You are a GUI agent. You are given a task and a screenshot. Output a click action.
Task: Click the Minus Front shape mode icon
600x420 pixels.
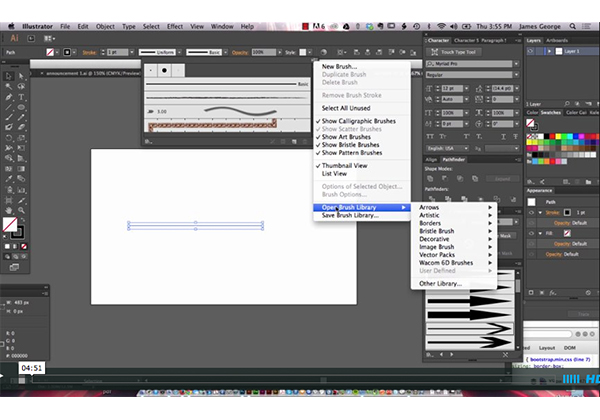pos(445,179)
